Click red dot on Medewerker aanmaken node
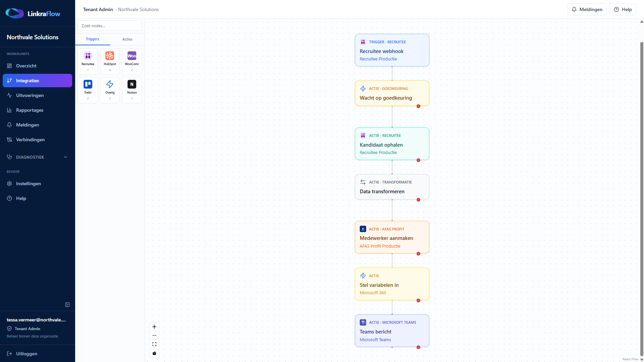 click(418, 254)
